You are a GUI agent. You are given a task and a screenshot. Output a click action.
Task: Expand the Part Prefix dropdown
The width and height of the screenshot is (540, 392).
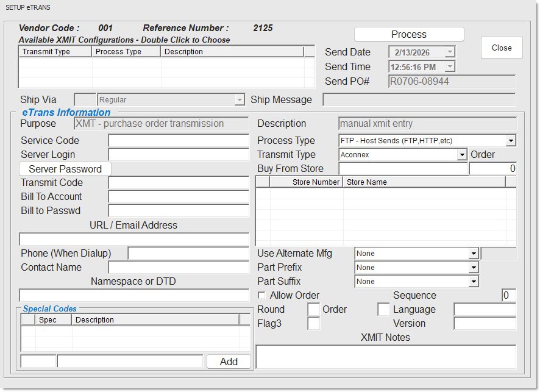(x=474, y=268)
